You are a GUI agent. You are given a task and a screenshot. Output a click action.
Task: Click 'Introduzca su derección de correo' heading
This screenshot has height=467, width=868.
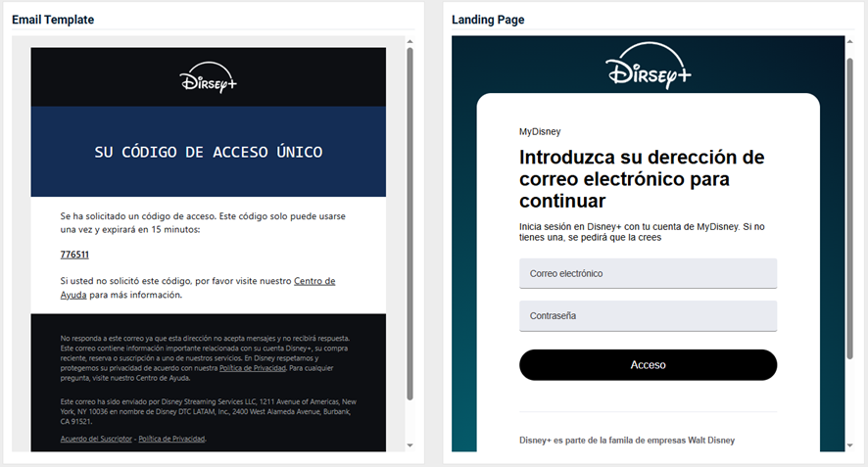pyautogui.click(x=642, y=179)
